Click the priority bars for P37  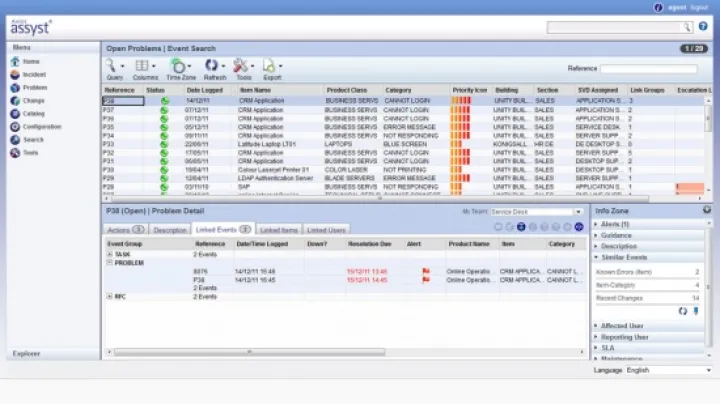pos(461,110)
